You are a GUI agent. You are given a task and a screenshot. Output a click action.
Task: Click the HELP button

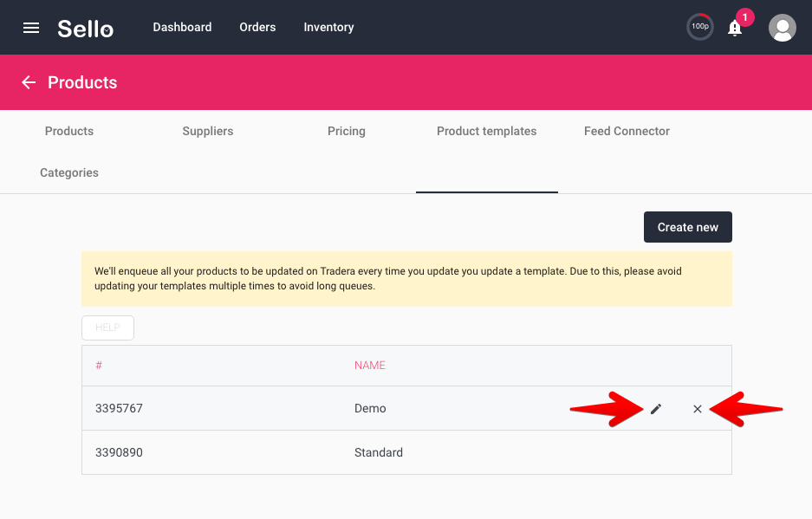(x=107, y=328)
